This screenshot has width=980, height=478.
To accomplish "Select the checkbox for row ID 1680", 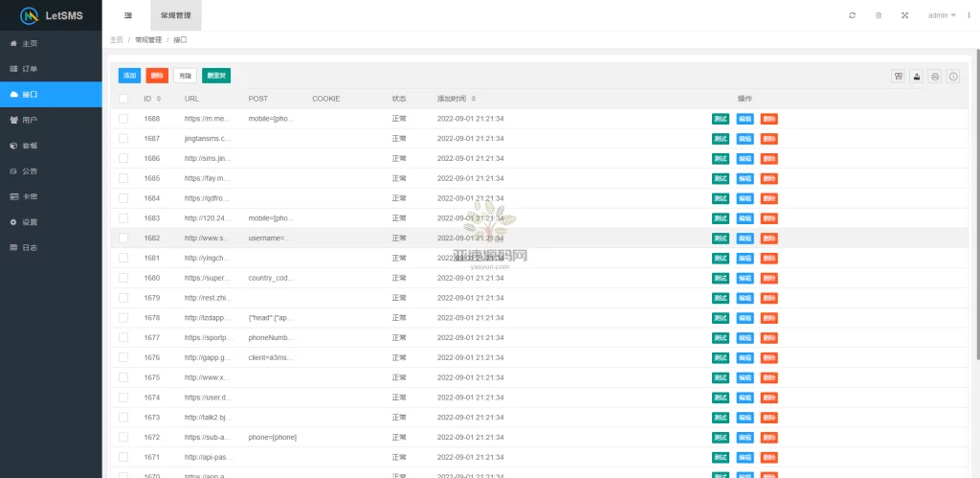I will 123,278.
